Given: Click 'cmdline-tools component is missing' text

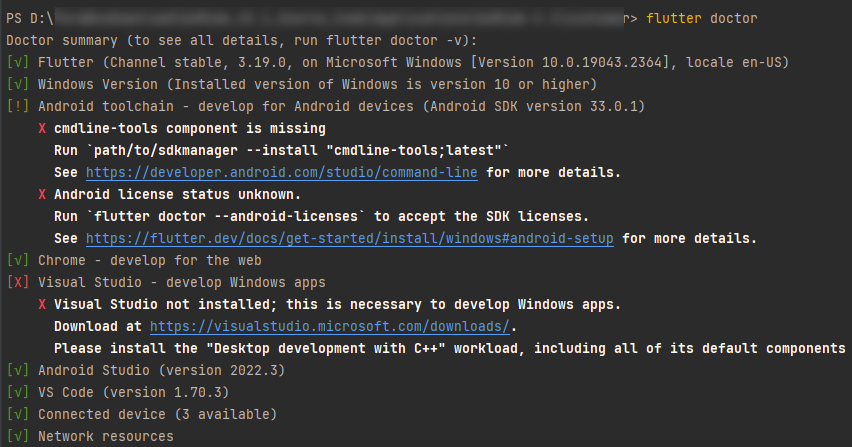Looking at the screenshot, I should click(x=190, y=128).
